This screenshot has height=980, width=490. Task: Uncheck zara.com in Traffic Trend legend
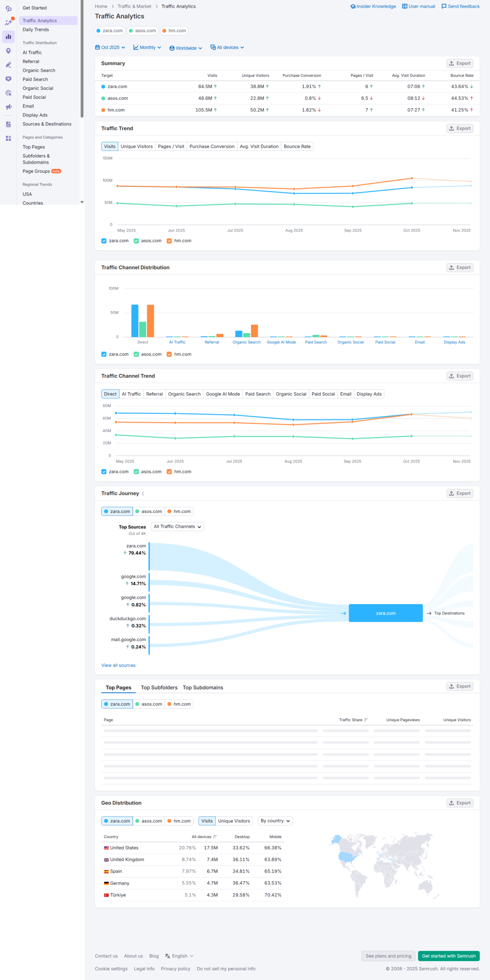[x=104, y=241]
